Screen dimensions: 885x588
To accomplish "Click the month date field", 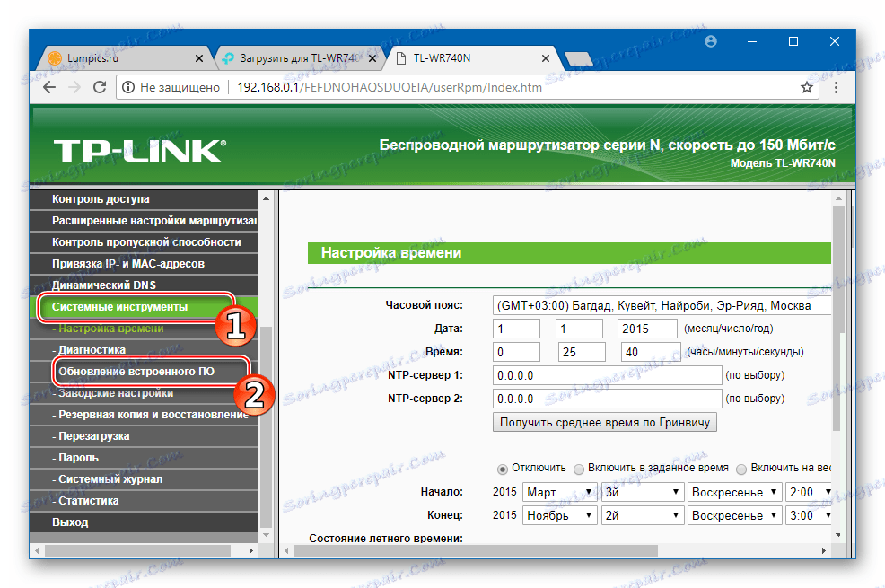I will point(516,329).
